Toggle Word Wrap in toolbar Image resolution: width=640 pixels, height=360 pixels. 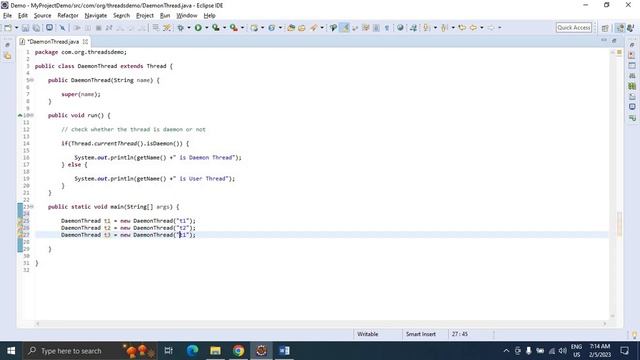tap(366, 28)
